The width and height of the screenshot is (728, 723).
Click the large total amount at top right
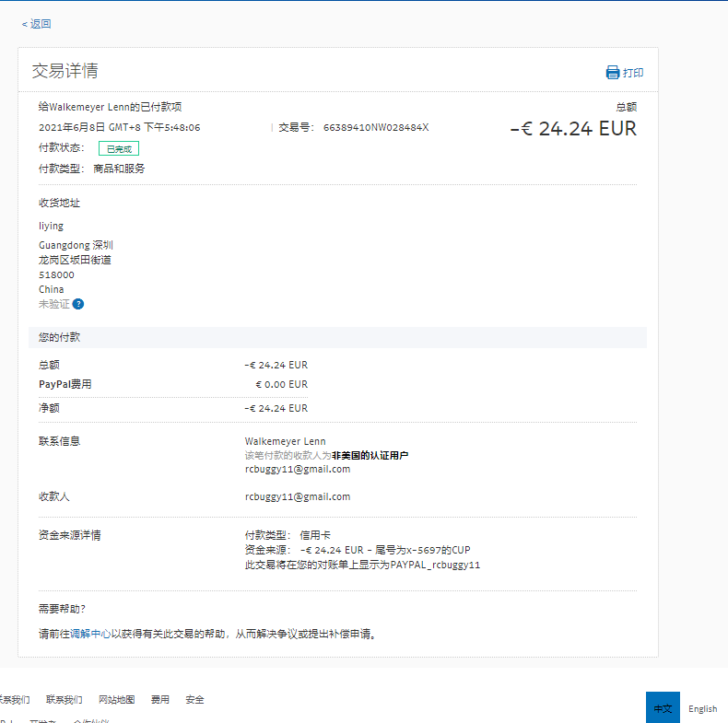573,129
